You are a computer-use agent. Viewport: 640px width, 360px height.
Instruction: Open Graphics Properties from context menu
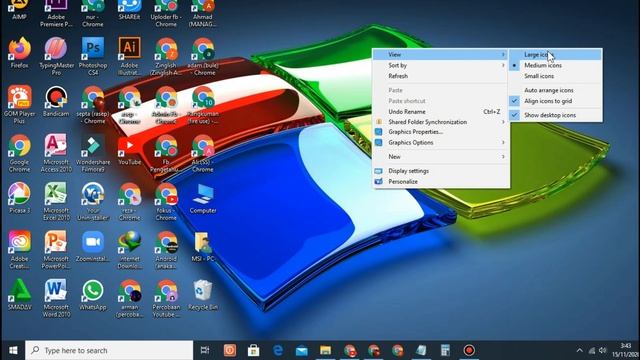[x=440, y=132]
